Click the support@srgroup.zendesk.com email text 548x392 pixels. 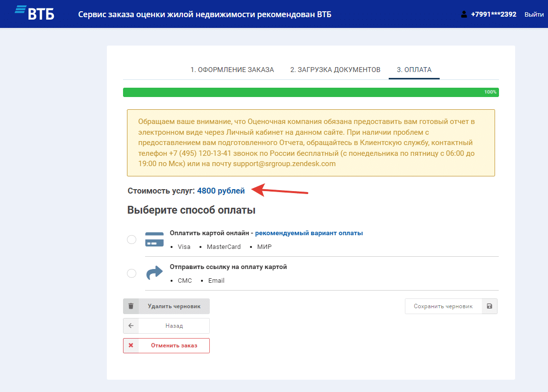(284, 164)
